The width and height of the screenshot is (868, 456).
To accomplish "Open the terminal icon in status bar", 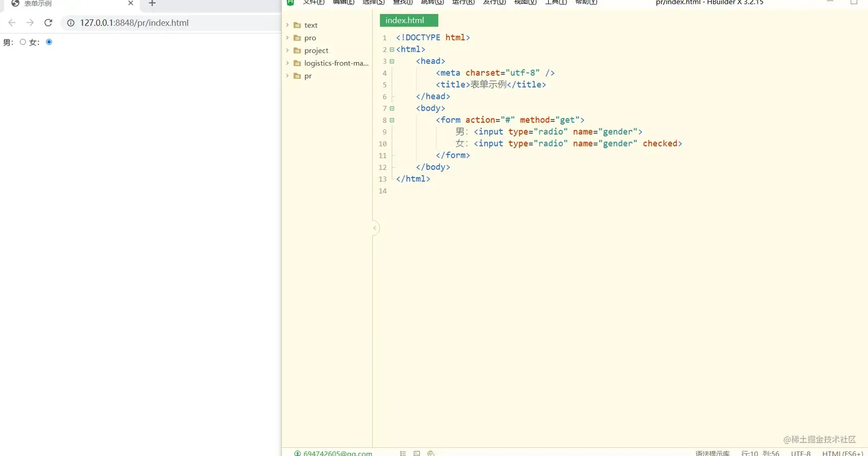I will 417,453.
